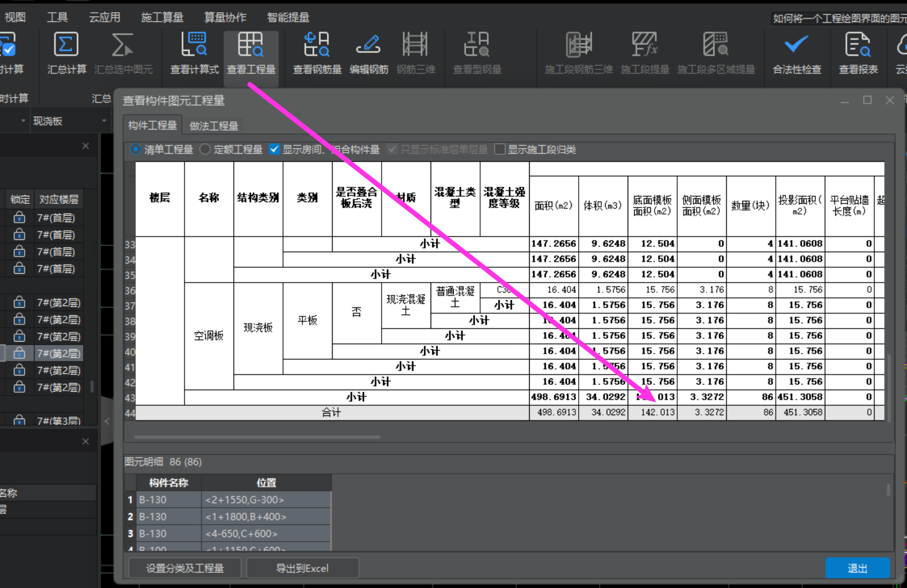The height and width of the screenshot is (588, 907).
Task: Open the 视图 menu
Action: 15,17
